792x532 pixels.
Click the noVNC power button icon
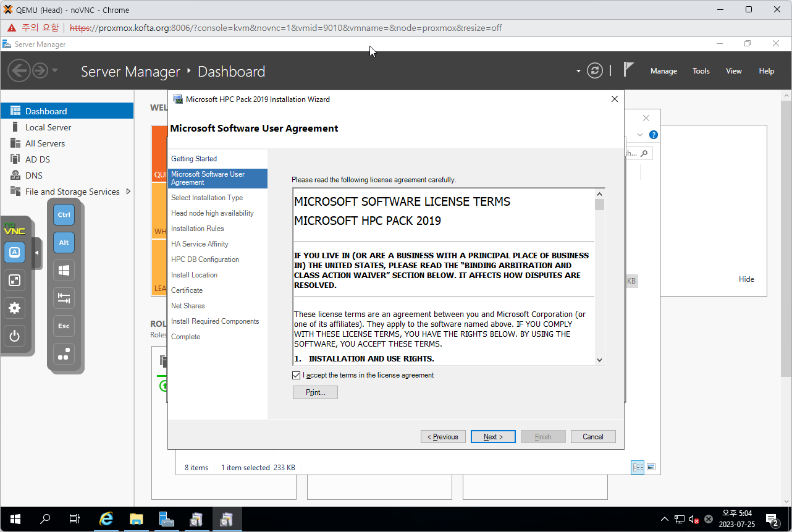15,337
